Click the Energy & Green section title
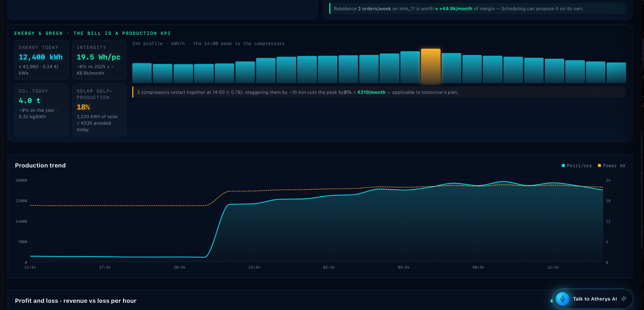The width and height of the screenshot is (644, 310). point(92,33)
